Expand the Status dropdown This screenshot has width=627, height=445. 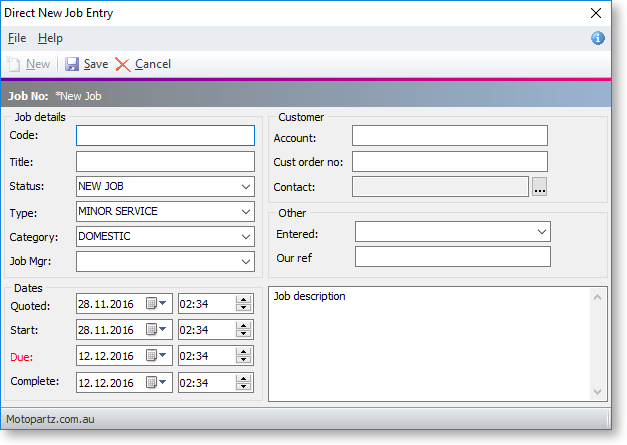coord(246,186)
